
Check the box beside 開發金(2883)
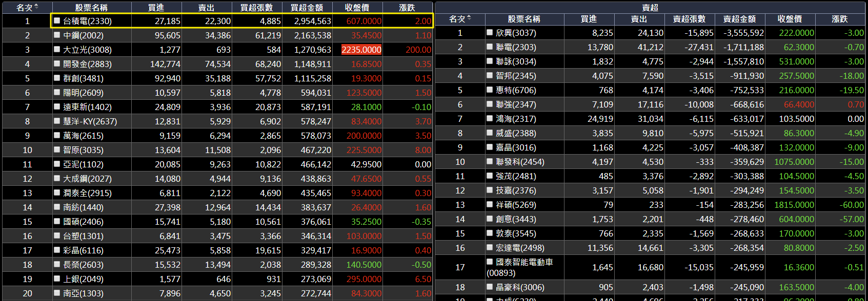[57, 64]
